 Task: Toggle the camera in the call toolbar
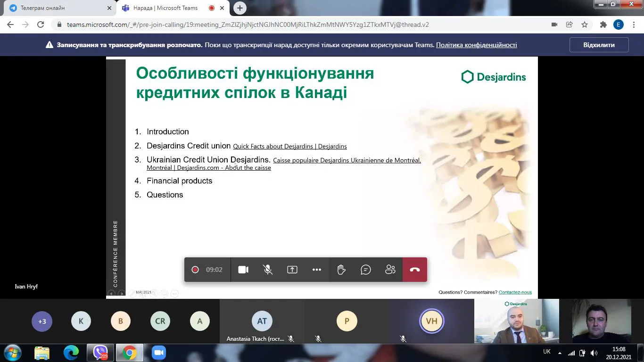tap(243, 270)
